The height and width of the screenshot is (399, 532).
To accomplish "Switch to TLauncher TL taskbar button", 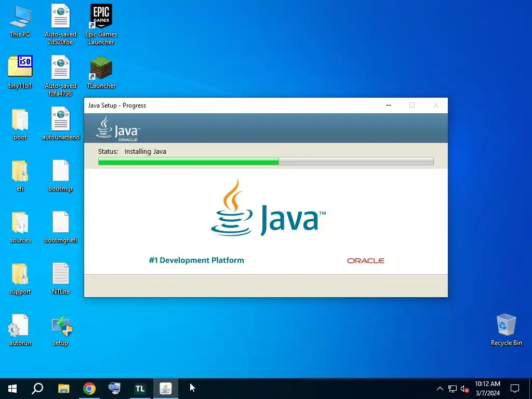I will 140,389.
